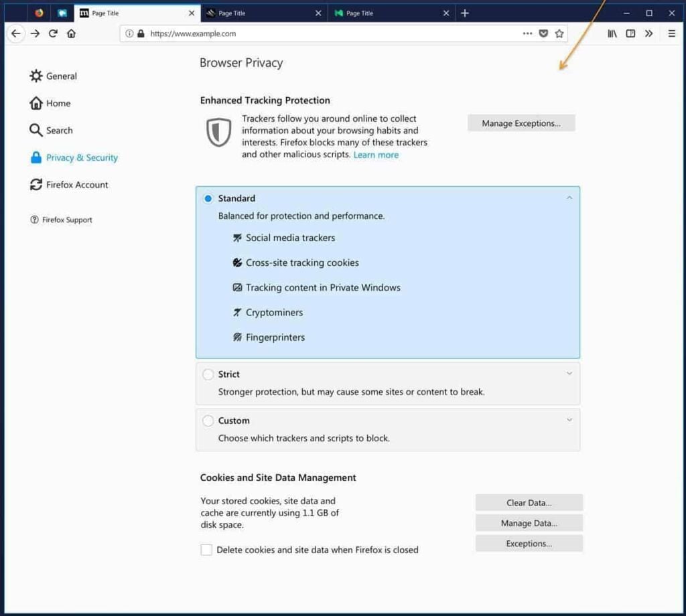This screenshot has height=616, width=686.
Task: Go to Home via toolbar icon
Action: click(x=71, y=33)
